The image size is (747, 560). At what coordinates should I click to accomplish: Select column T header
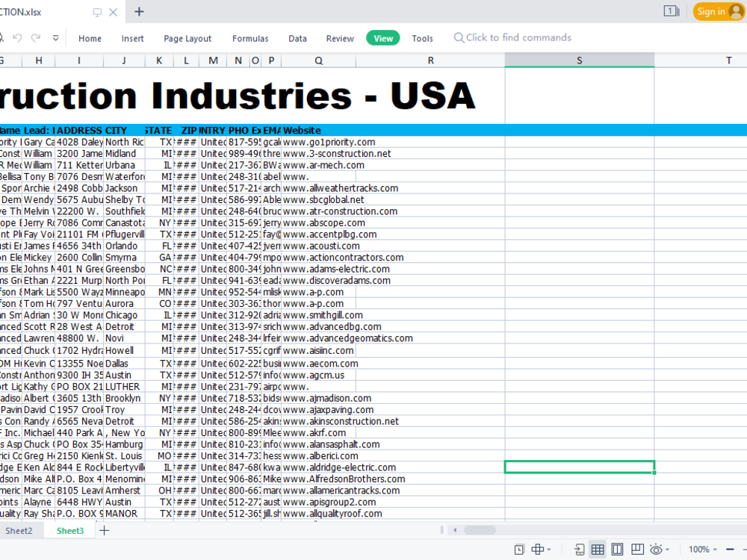pos(728,60)
